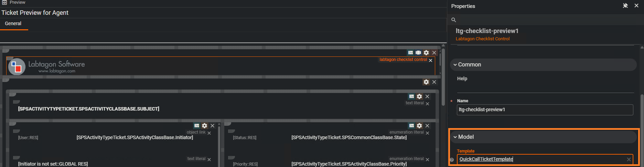
Task: Click column layout icon in top row toolbar
Action: tap(418, 53)
